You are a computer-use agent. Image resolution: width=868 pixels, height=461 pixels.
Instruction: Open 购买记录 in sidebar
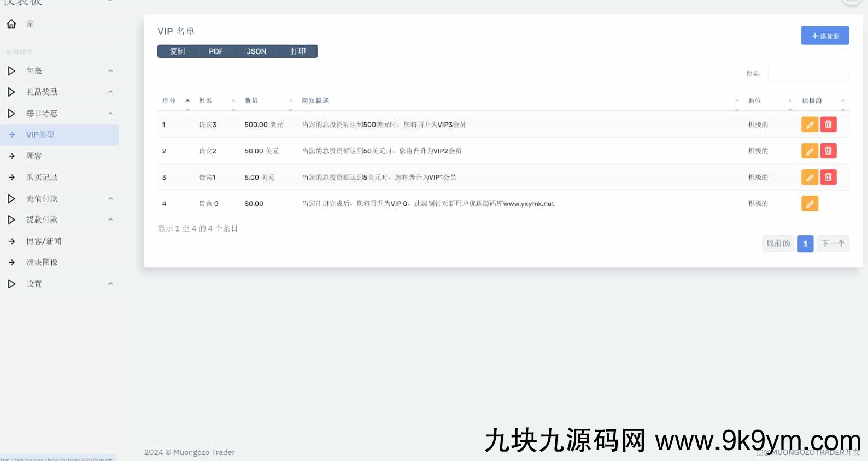[x=42, y=178]
